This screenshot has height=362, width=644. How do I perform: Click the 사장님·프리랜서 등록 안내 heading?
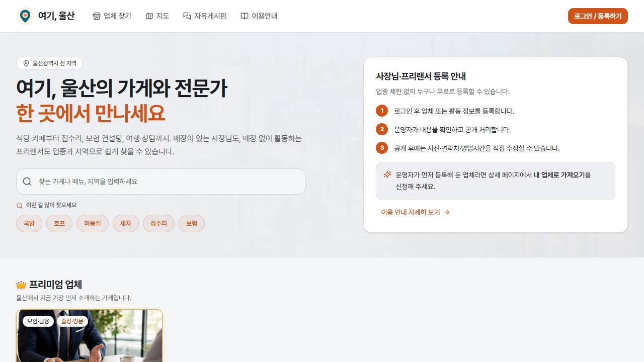pos(421,76)
